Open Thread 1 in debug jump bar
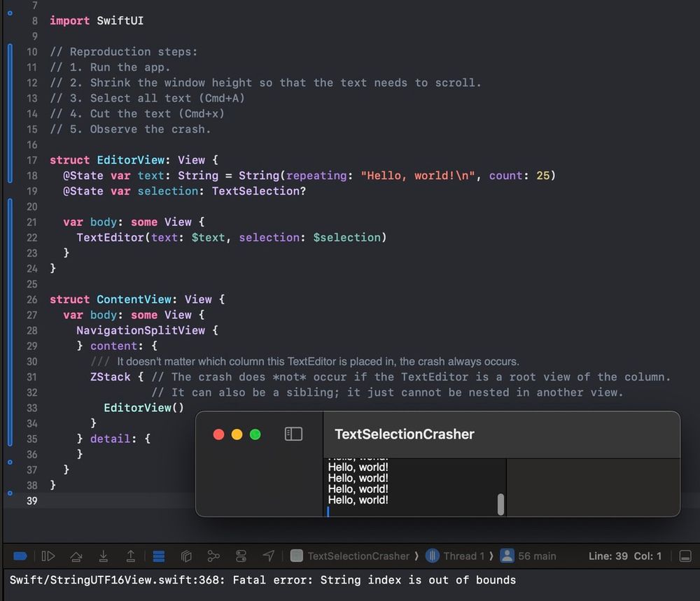Image resolution: width=700 pixels, height=601 pixels. [x=455, y=556]
